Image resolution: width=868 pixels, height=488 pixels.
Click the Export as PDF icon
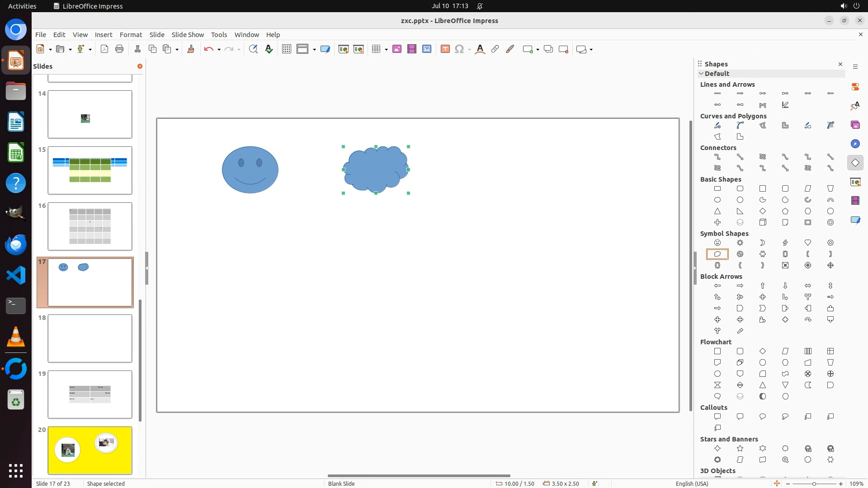pyautogui.click(x=104, y=49)
